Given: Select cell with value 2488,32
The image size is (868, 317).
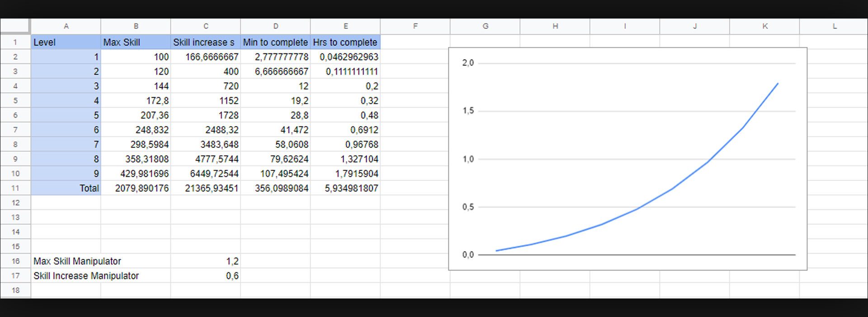Looking at the screenshot, I should 206,130.
